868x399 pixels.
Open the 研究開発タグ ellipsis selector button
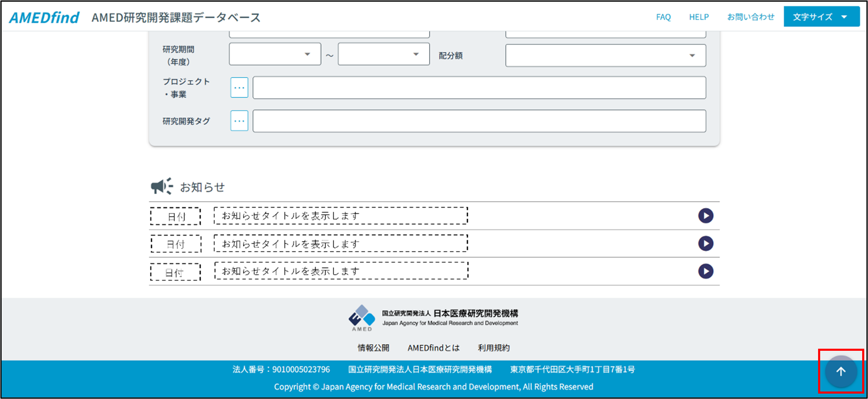coord(239,121)
